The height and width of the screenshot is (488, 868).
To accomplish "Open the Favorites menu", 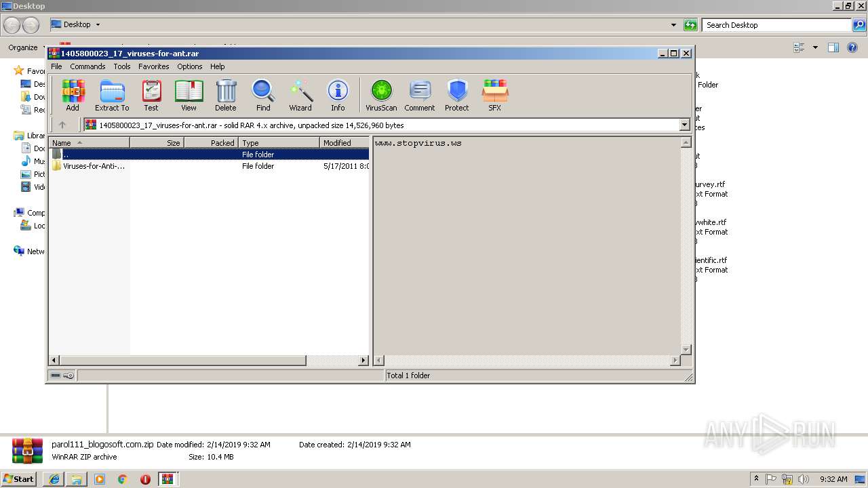I will point(154,66).
